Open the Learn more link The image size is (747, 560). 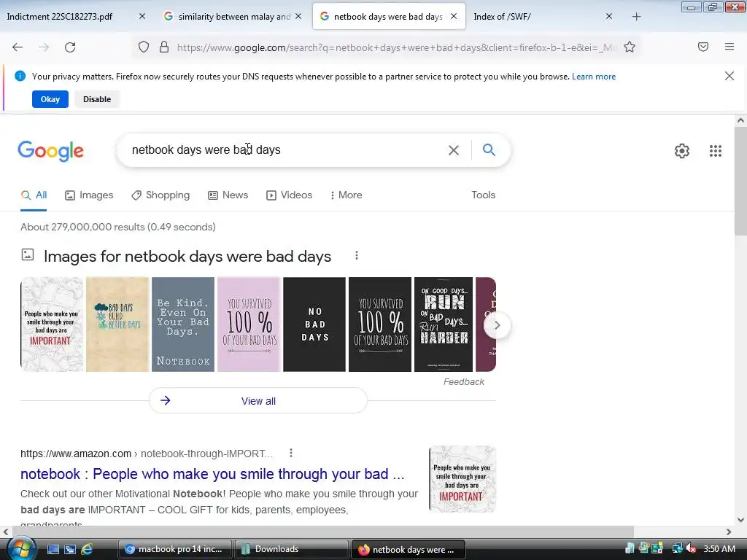[x=594, y=76]
